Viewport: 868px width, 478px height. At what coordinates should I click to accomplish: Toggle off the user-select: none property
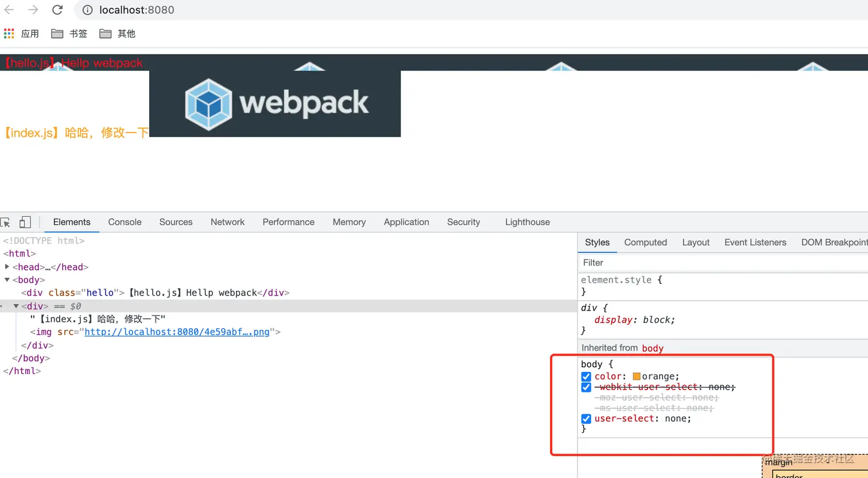(x=586, y=419)
